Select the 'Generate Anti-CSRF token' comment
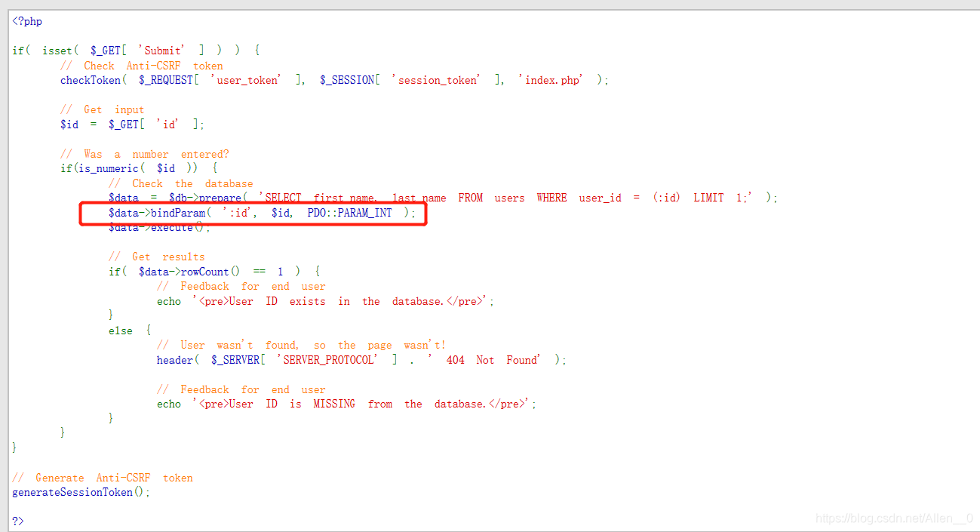Screen dimensions: 980x532 pyautogui.click(x=103, y=478)
